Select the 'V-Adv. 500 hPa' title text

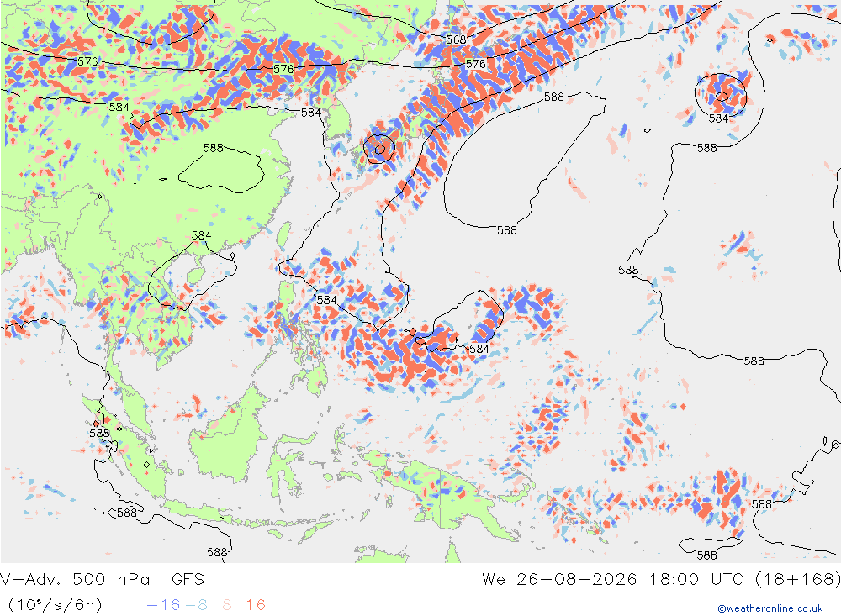pos(75,580)
